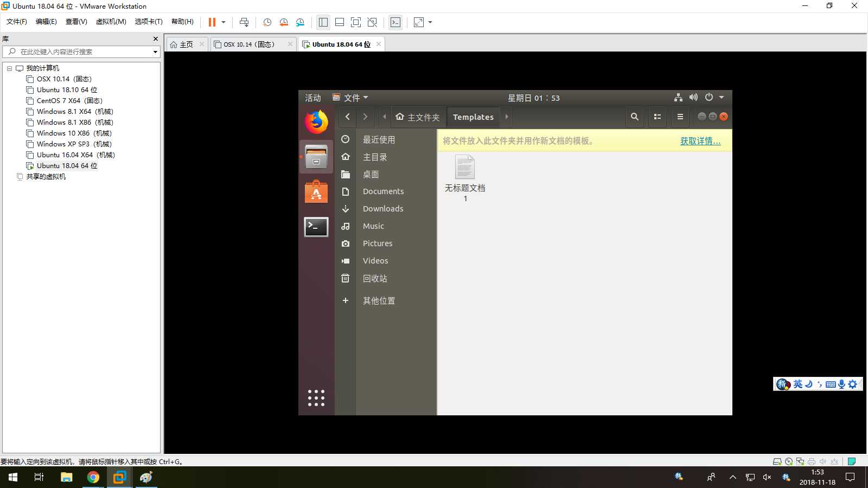
Task: Click the stretch guest display icon
Action: click(419, 22)
